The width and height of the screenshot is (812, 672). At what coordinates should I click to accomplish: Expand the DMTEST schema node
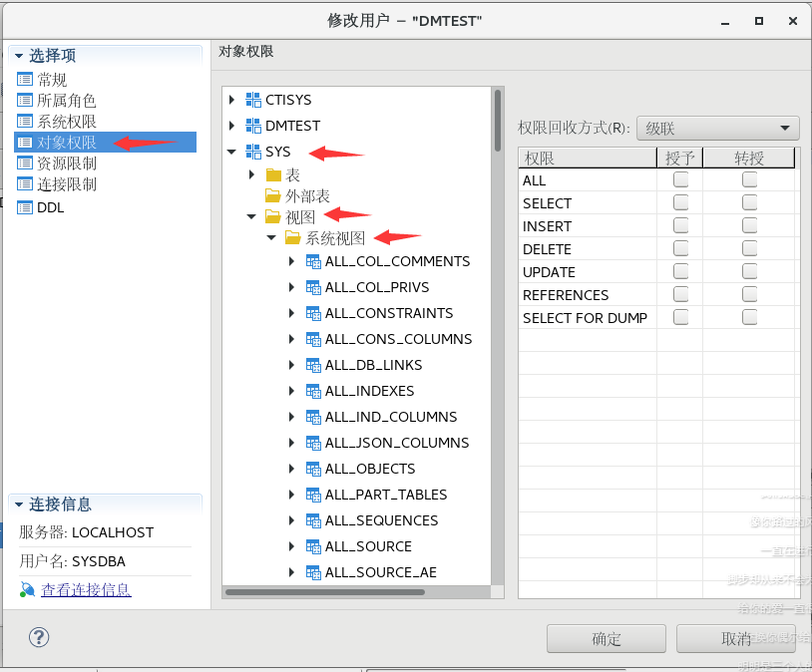click(x=232, y=126)
